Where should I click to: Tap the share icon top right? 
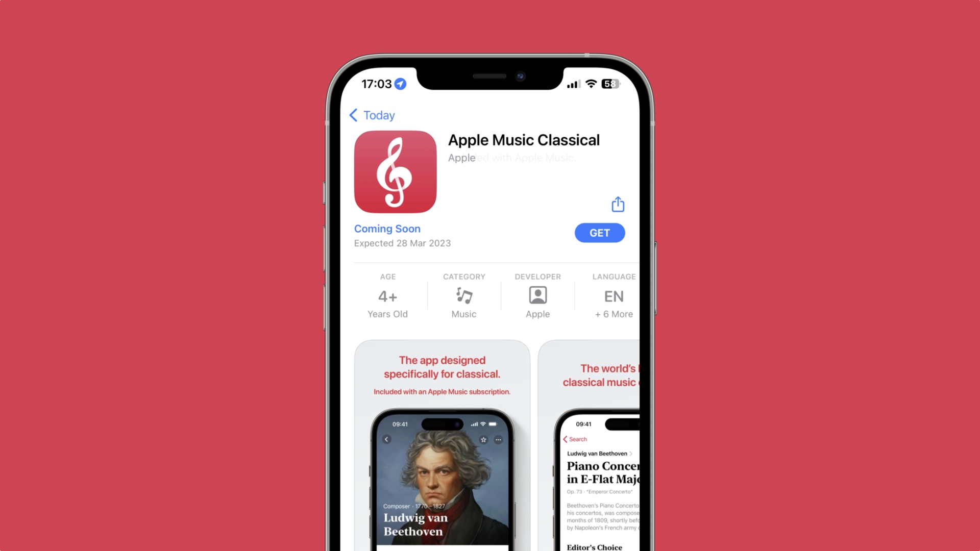pyautogui.click(x=617, y=204)
